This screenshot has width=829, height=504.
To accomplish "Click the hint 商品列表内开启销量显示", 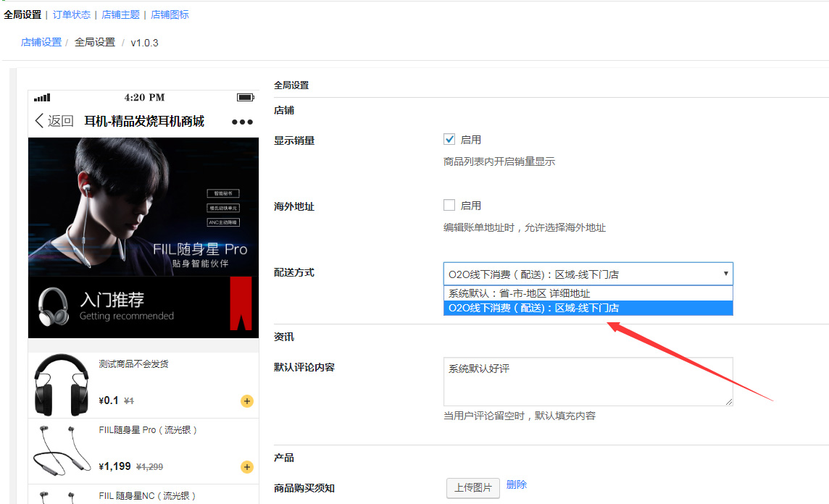I will 499,161.
